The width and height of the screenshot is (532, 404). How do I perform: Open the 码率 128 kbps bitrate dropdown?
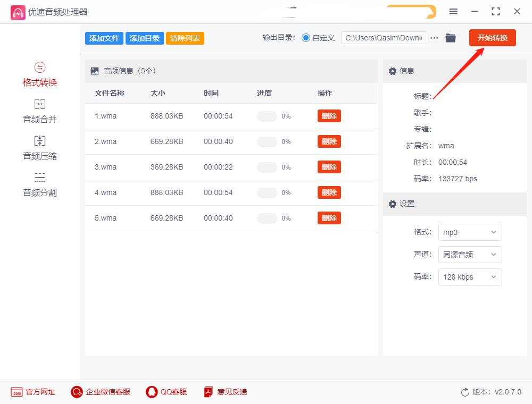pyautogui.click(x=470, y=277)
